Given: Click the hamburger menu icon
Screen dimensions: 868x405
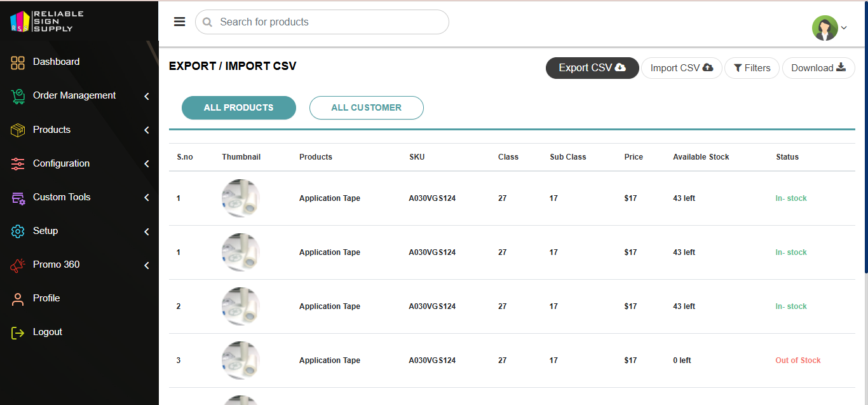Looking at the screenshot, I should point(180,22).
